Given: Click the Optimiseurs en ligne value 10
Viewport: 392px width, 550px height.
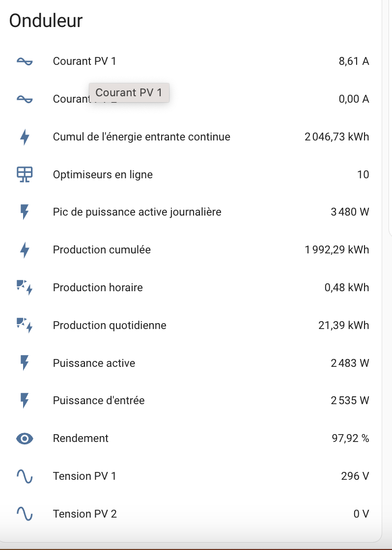Looking at the screenshot, I should click(x=363, y=174).
